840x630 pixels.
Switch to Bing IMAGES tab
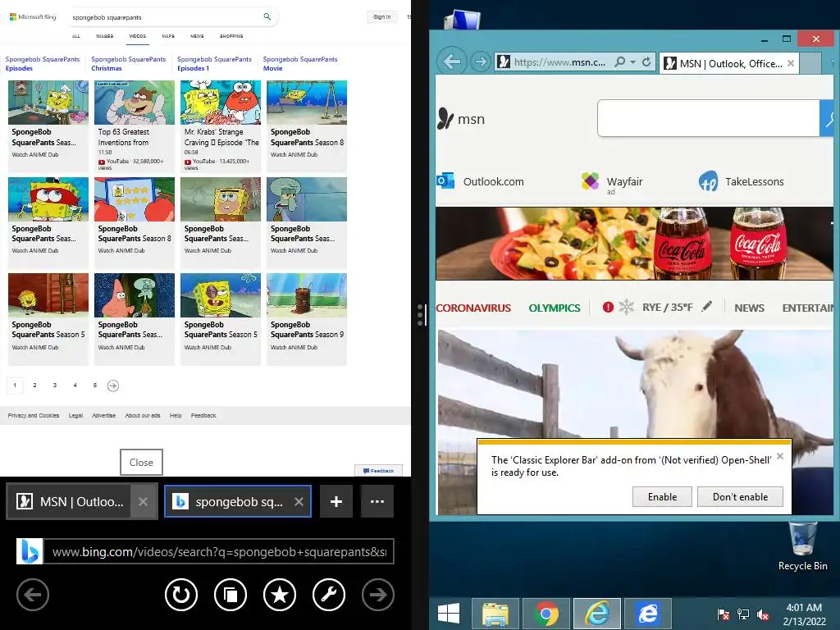[104, 36]
